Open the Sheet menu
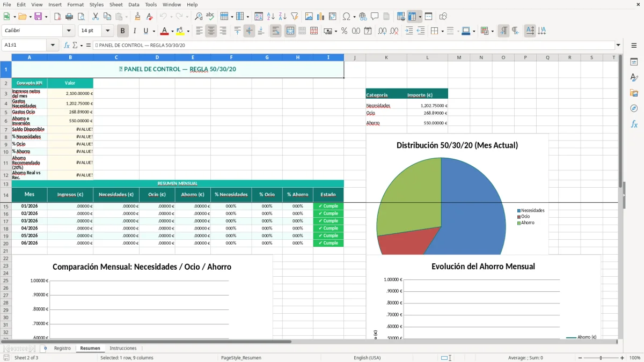The width and height of the screenshot is (644, 362). 116,4
